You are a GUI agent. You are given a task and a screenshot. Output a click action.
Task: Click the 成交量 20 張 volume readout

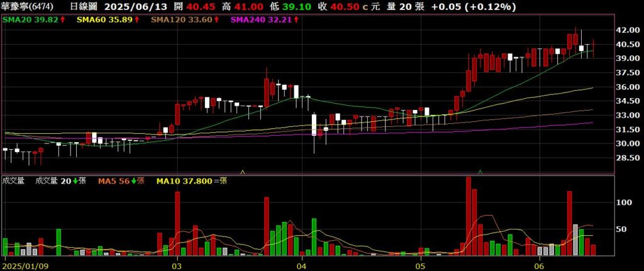61,180
